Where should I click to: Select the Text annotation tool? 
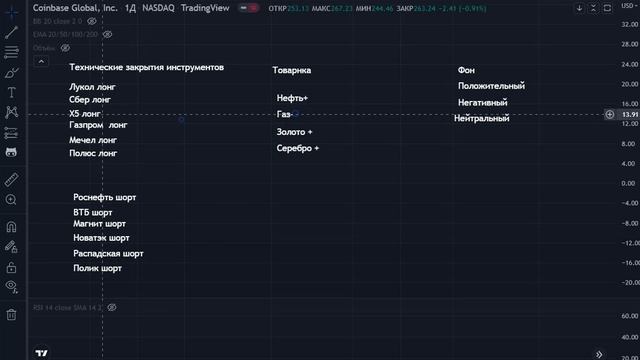pos(11,92)
